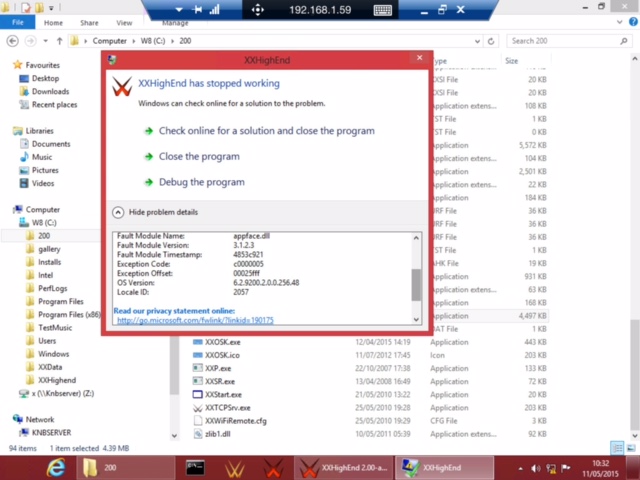This screenshot has height=480, width=640.
Task: Switch to large icons view in status bar
Action: pos(631,448)
